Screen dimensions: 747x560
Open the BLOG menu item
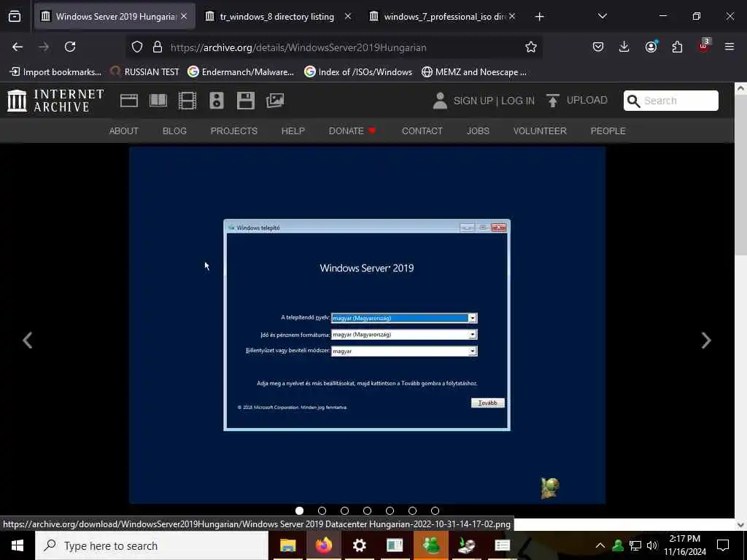tap(174, 131)
